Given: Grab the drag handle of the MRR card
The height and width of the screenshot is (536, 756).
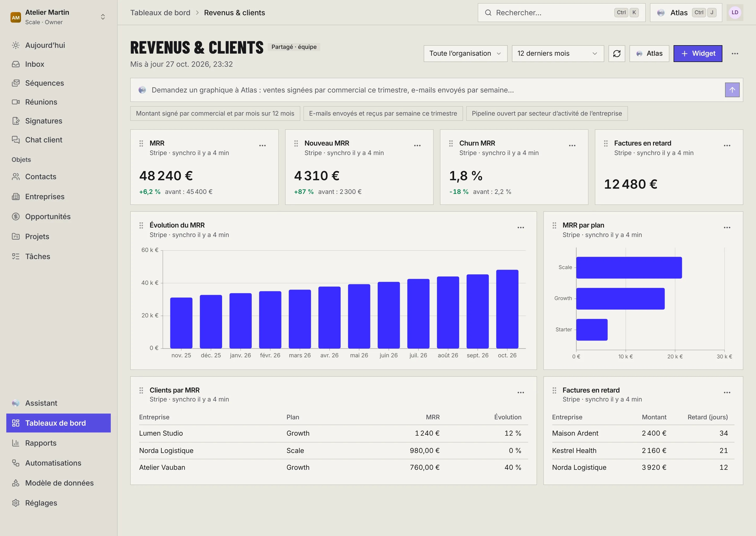Looking at the screenshot, I should (x=141, y=143).
